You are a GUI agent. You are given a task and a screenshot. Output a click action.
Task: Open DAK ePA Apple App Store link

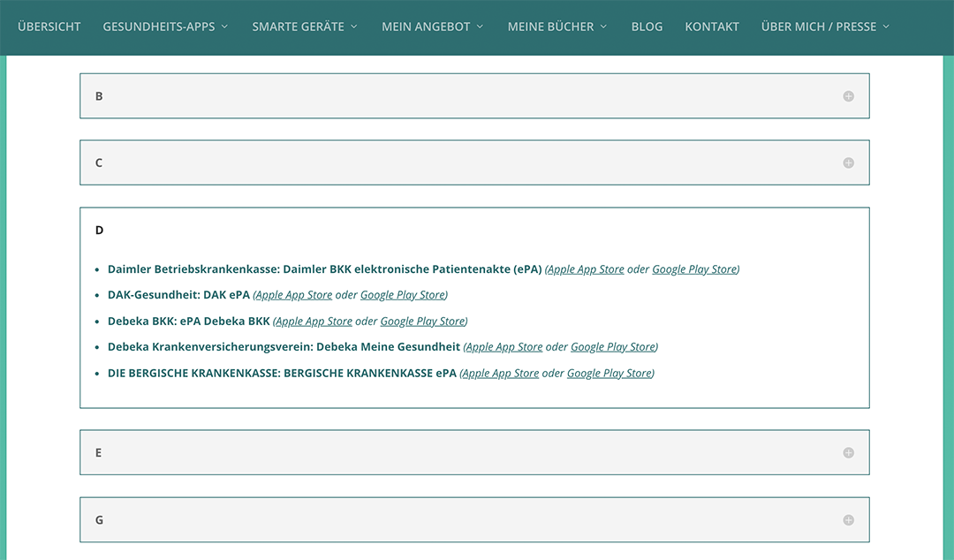(294, 295)
